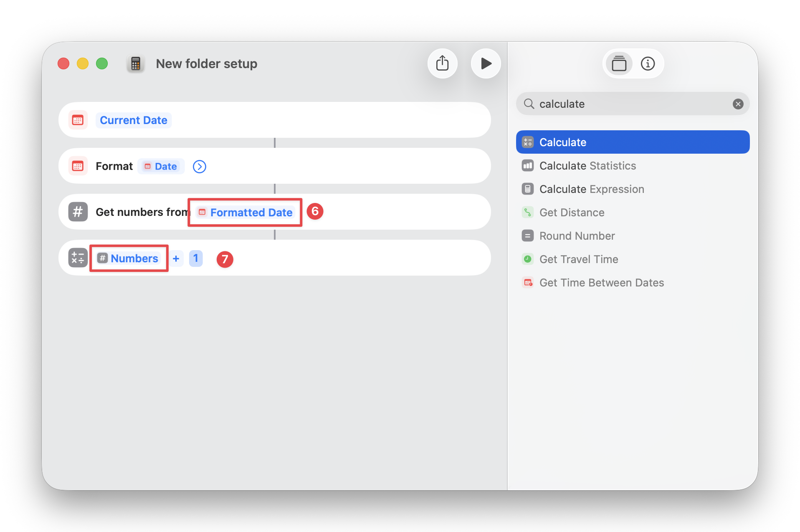Run the shortcut with the play button
The height and width of the screenshot is (532, 800).
(486, 63)
